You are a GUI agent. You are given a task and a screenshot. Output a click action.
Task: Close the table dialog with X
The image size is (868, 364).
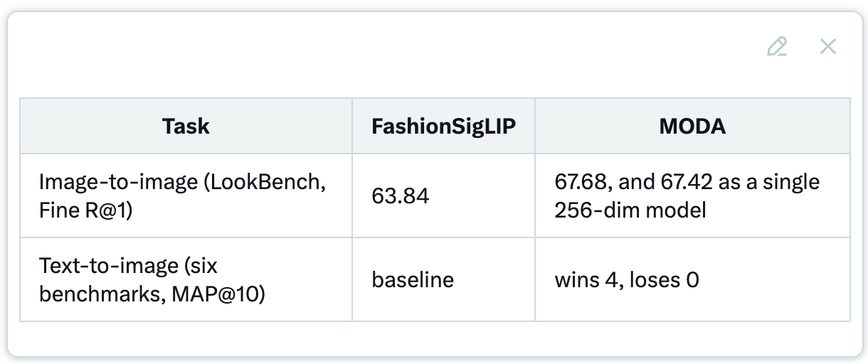[827, 47]
